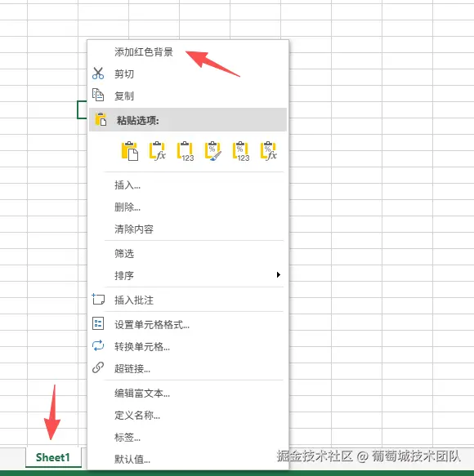The width and height of the screenshot is (474, 476).
Task: Open 转换单元格... entry
Action: click(x=188, y=346)
